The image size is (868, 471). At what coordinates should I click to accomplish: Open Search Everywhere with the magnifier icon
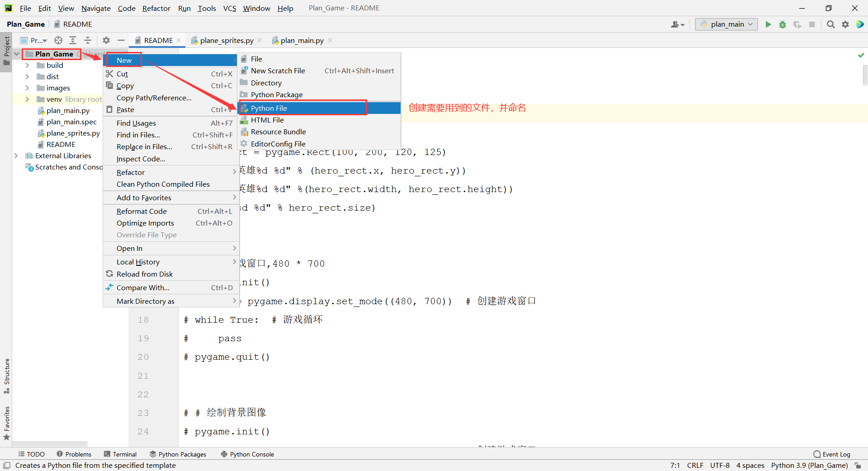tap(830, 24)
